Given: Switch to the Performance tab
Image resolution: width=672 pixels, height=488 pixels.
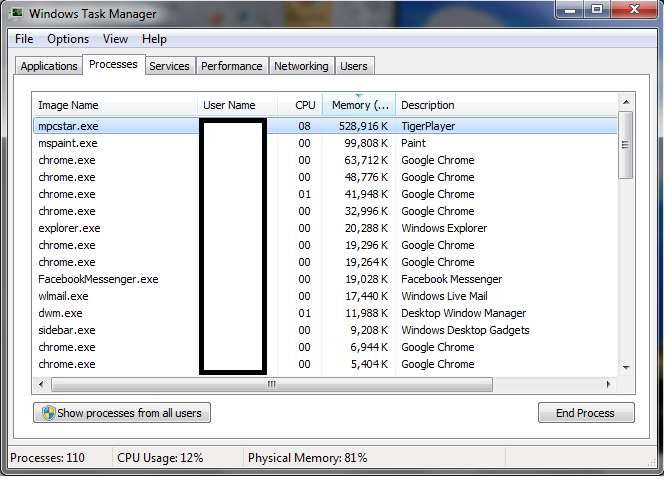Looking at the screenshot, I should point(231,66).
